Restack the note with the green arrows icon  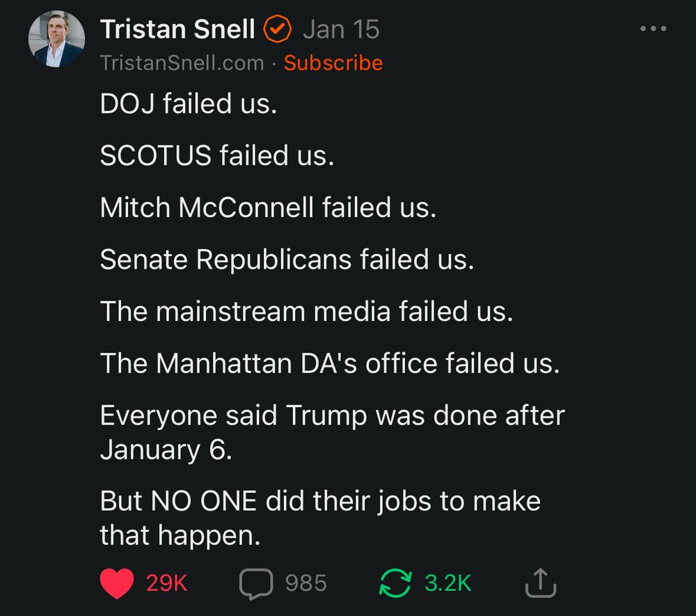pyautogui.click(x=395, y=583)
